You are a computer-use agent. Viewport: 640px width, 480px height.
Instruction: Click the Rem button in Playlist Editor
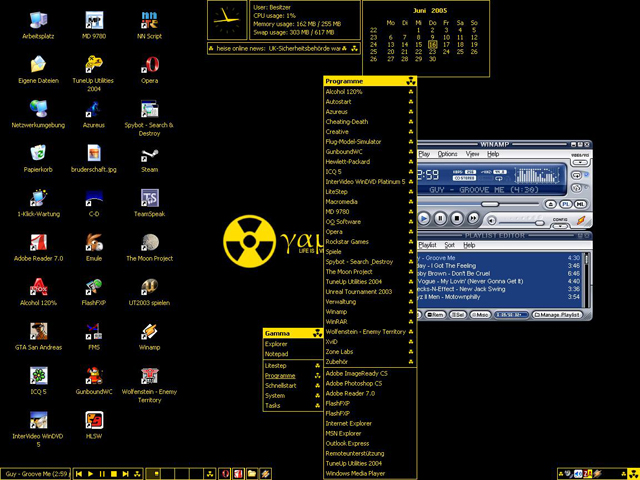pos(436,315)
